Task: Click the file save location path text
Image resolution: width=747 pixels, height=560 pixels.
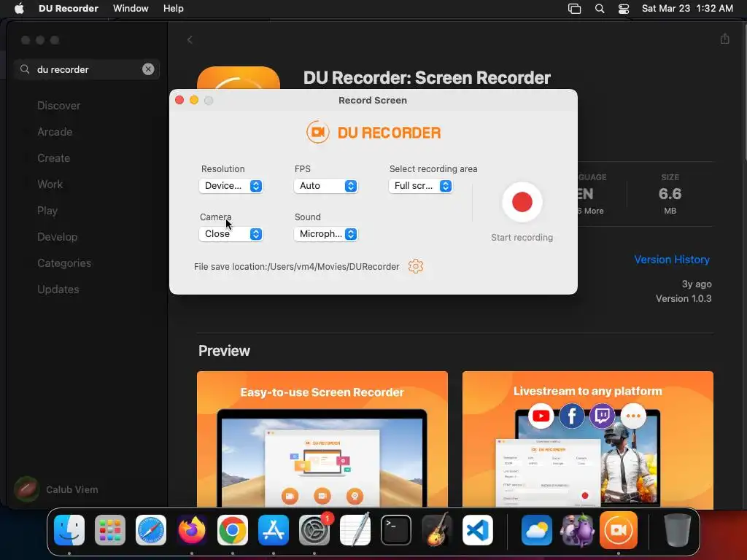Action: (296, 267)
